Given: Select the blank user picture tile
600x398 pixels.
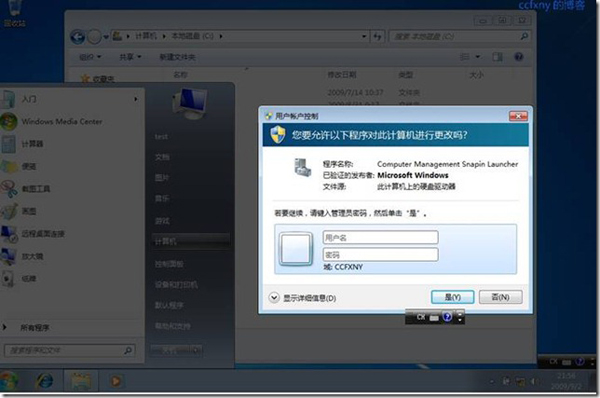Looking at the screenshot, I should [x=296, y=249].
